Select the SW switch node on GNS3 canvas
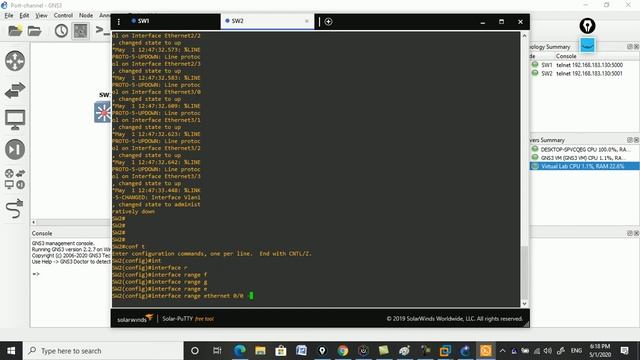640x360 pixels. [102, 112]
